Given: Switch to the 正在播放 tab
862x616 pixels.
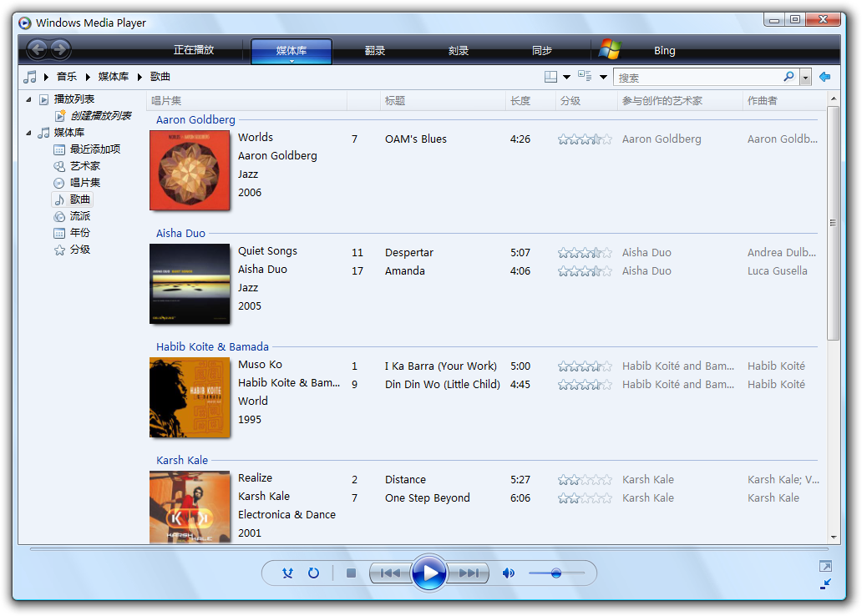Looking at the screenshot, I should tap(194, 50).
